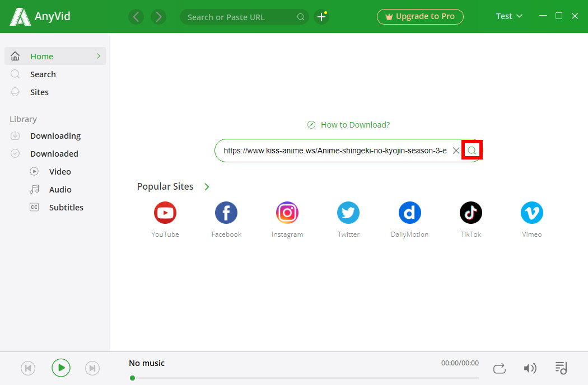Open the Instagram site icon
Screen dimensions: 588x385
coord(287,213)
